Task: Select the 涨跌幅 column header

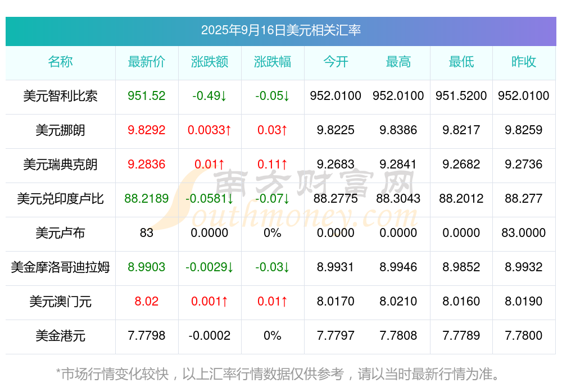Action: click(x=273, y=62)
